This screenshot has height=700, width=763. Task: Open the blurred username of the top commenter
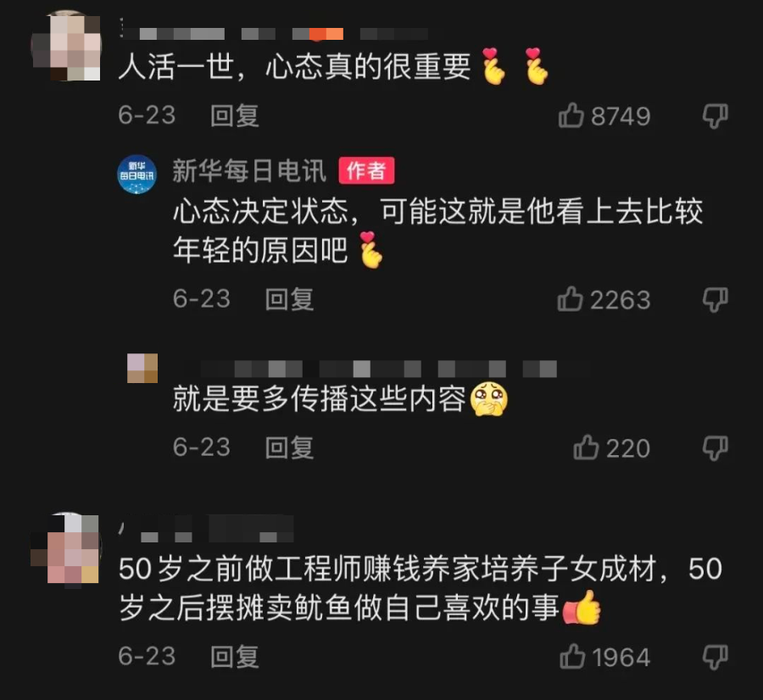[274, 32]
